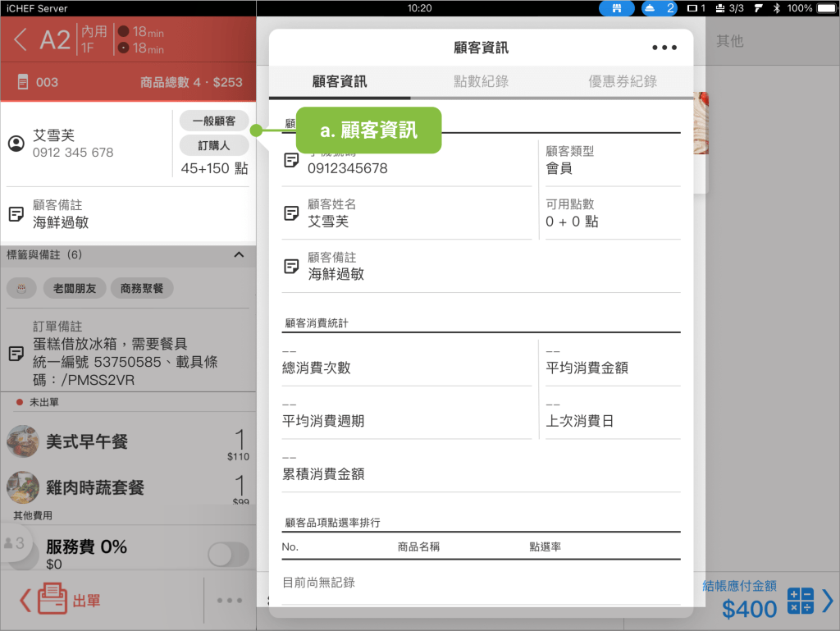Switch to the 優惠券紀錄 tab
The height and width of the screenshot is (631, 840).
point(622,81)
